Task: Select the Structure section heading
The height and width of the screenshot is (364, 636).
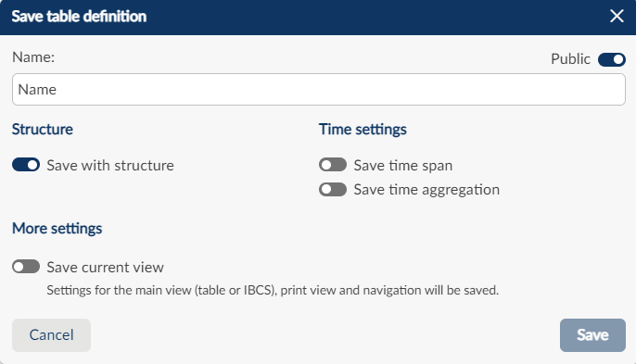Action: coord(43,130)
